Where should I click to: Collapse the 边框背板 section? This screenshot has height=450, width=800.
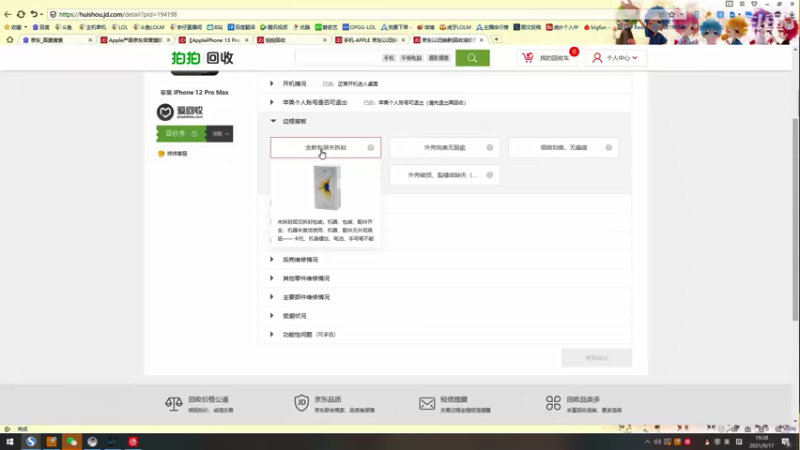click(273, 121)
